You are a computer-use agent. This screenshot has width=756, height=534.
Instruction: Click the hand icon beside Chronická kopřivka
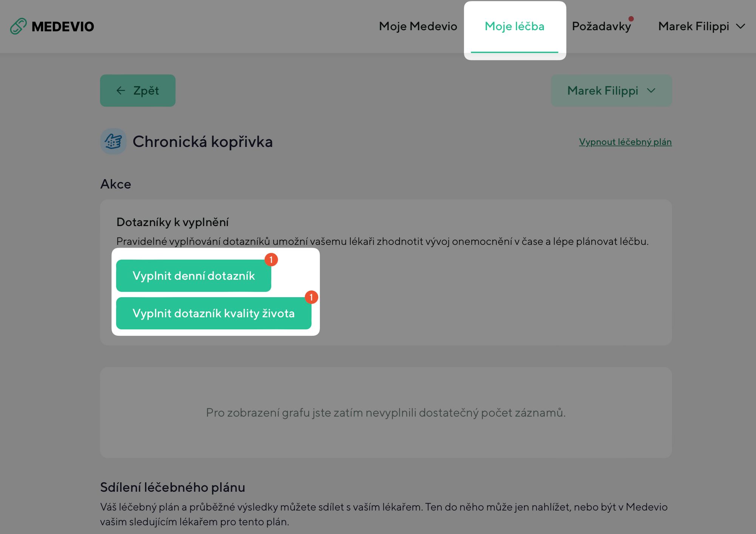coord(113,142)
